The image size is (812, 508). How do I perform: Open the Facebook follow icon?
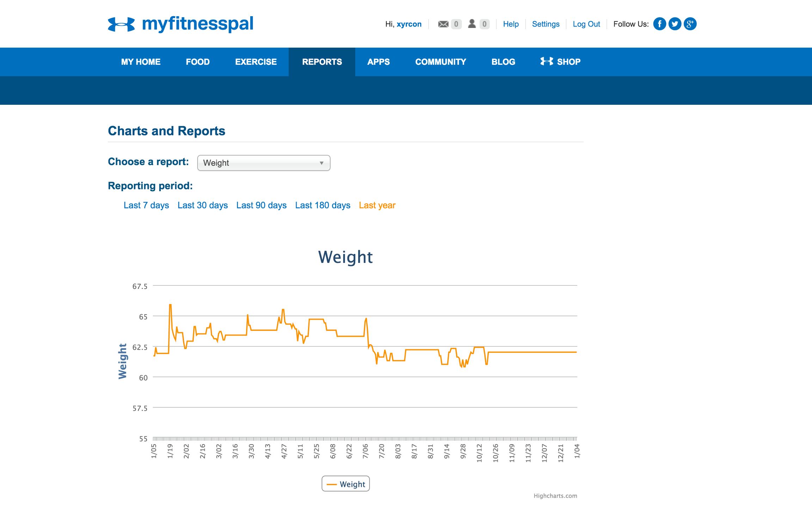point(659,24)
